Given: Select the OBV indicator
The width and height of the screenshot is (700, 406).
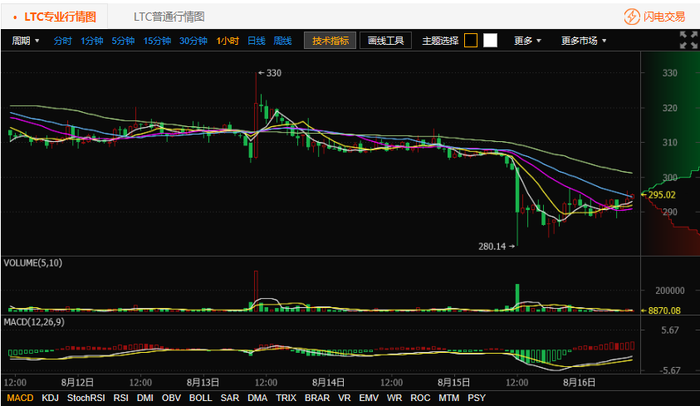Looking at the screenshot, I should click(171, 398).
